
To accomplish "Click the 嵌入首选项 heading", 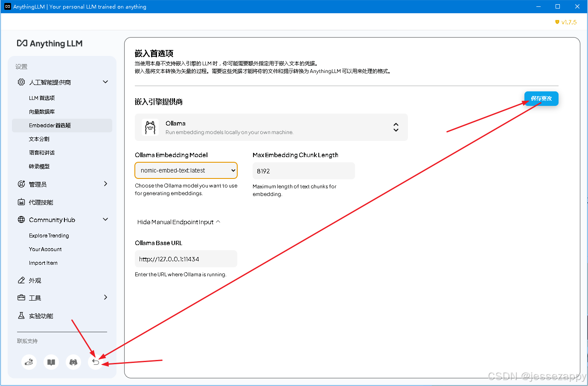I will click(x=154, y=53).
